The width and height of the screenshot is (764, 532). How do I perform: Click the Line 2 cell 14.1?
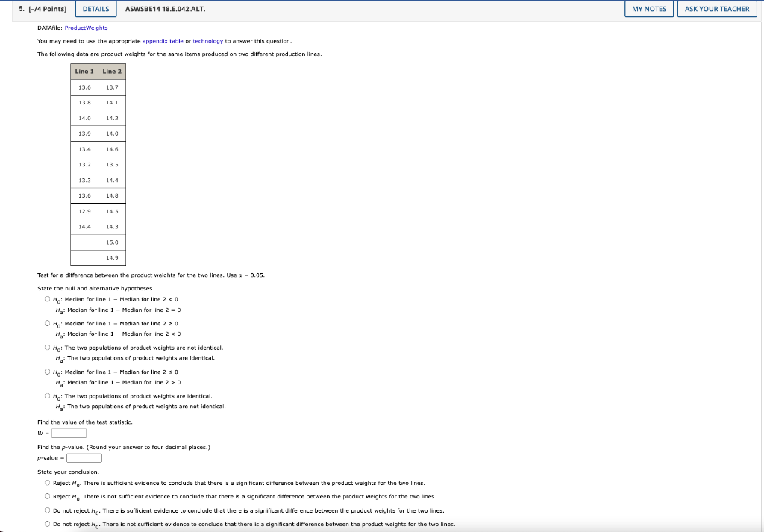[x=112, y=103]
